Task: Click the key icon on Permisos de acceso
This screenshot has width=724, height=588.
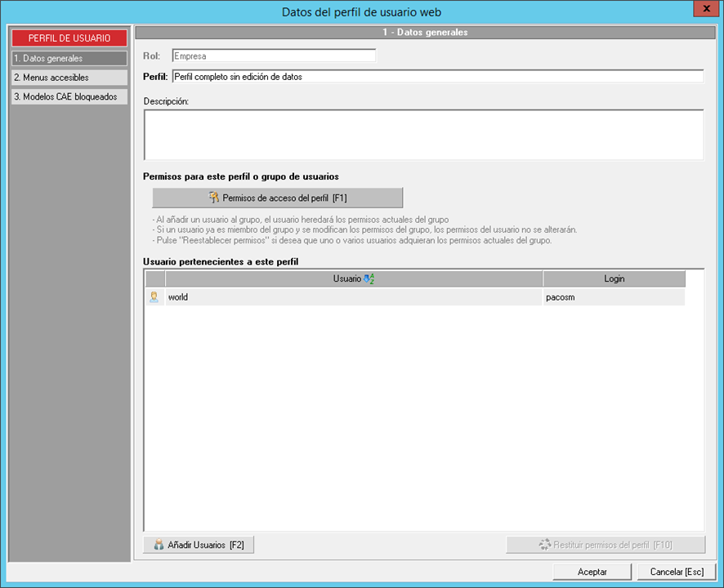Action: pyautogui.click(x=214, y=198)
